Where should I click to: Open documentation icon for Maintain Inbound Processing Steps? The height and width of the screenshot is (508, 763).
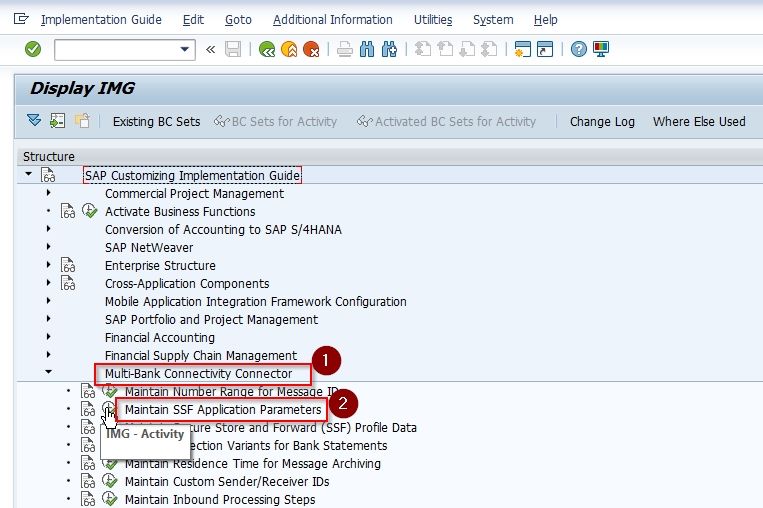(x=88, y=499)
